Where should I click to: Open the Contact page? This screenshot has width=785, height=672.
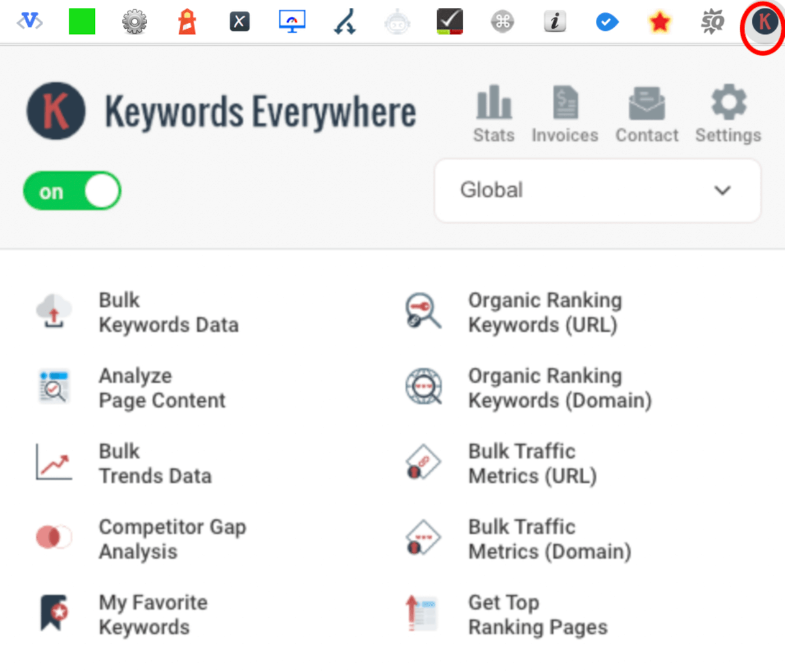pos(646,113)
